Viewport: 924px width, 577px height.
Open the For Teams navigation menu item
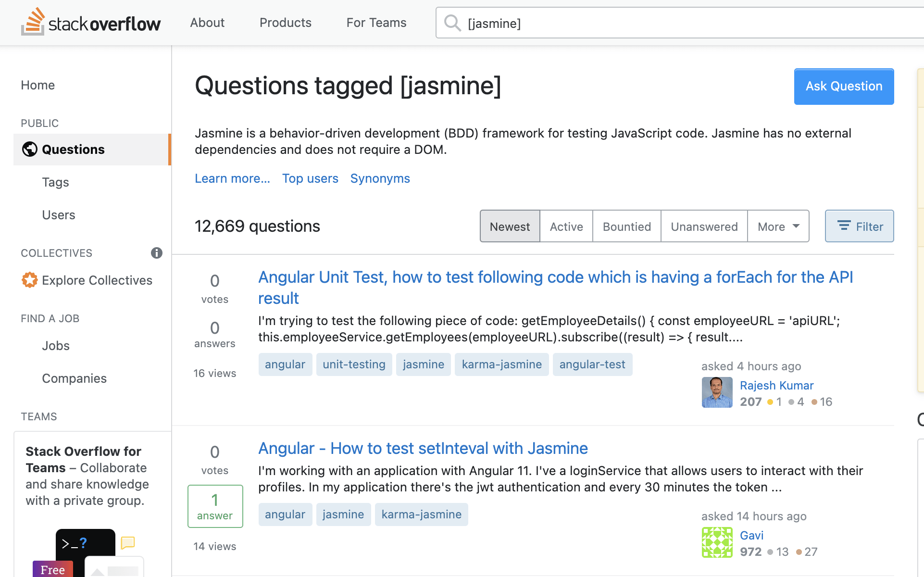pyautogui.click(x=376, y=23)
